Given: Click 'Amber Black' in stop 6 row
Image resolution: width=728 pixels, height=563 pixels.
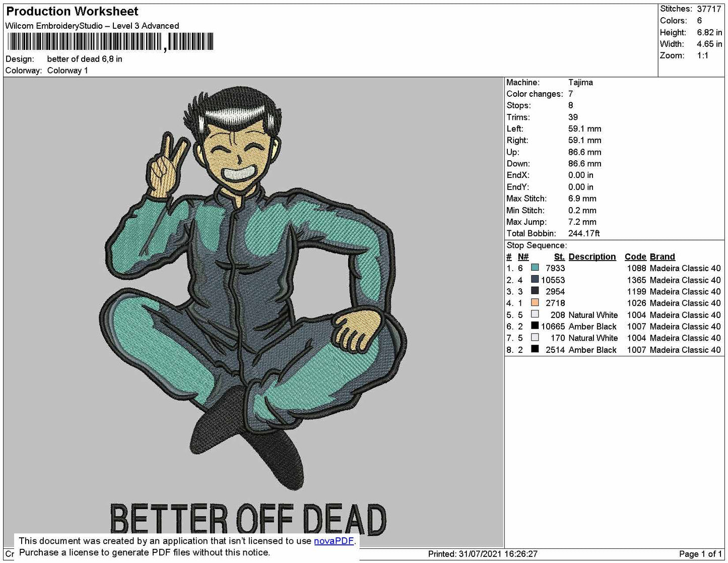Looking at the screenshot, I should click(x=592, y=326).
